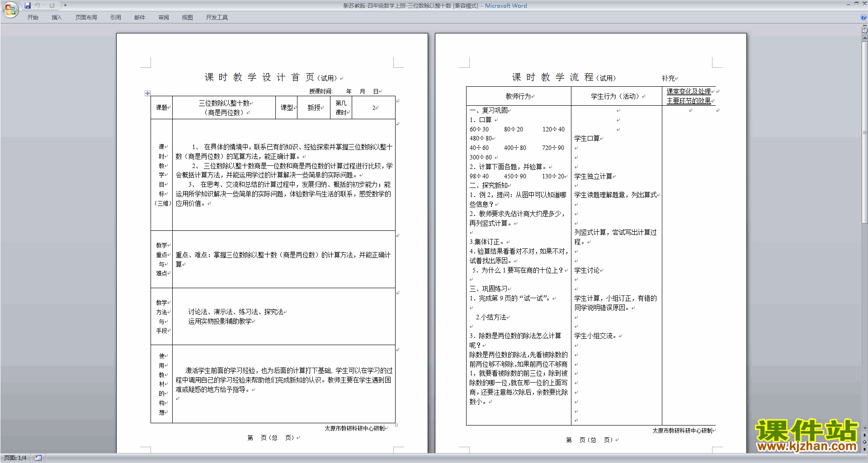Jump to the previous page with double-up arrow
Image resolution: width=868 pixels, height=463 pixels.
[x=864, y=435]
